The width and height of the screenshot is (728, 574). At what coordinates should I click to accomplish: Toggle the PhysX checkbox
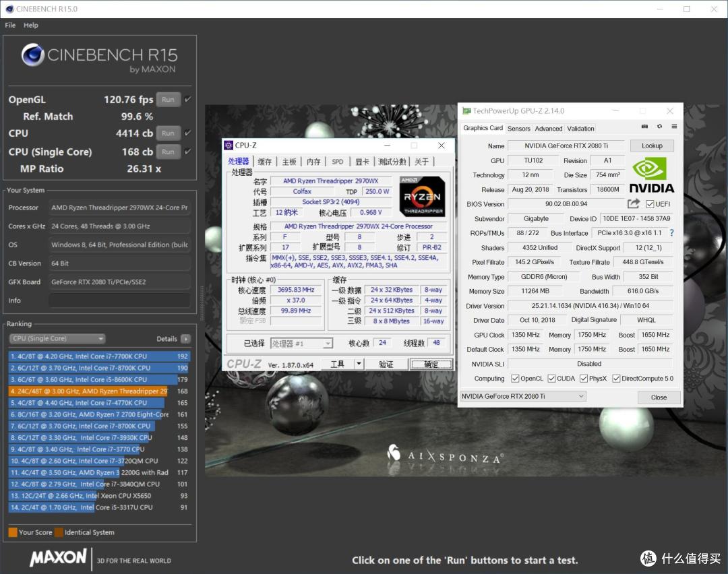584,379
